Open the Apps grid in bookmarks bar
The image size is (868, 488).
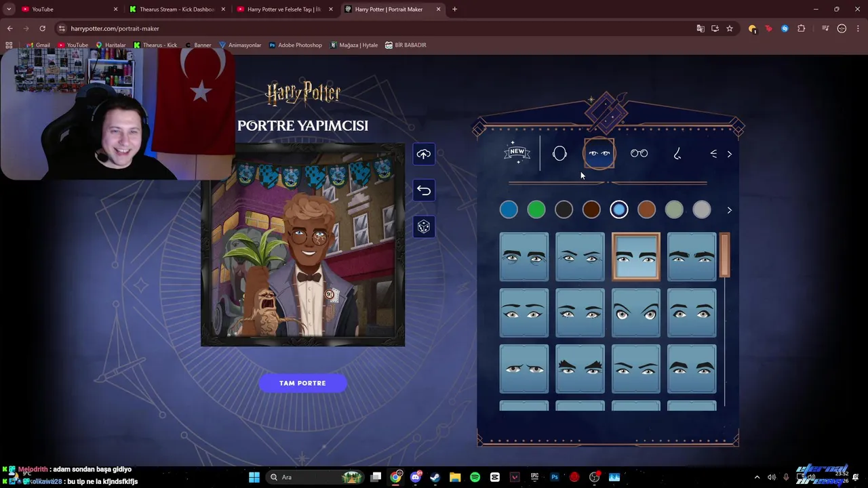pyautogui.click(x=9, y=45)
